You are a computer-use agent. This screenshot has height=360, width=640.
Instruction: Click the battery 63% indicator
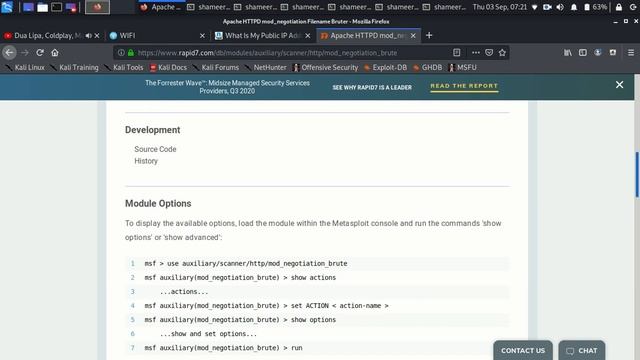(596, 7)
